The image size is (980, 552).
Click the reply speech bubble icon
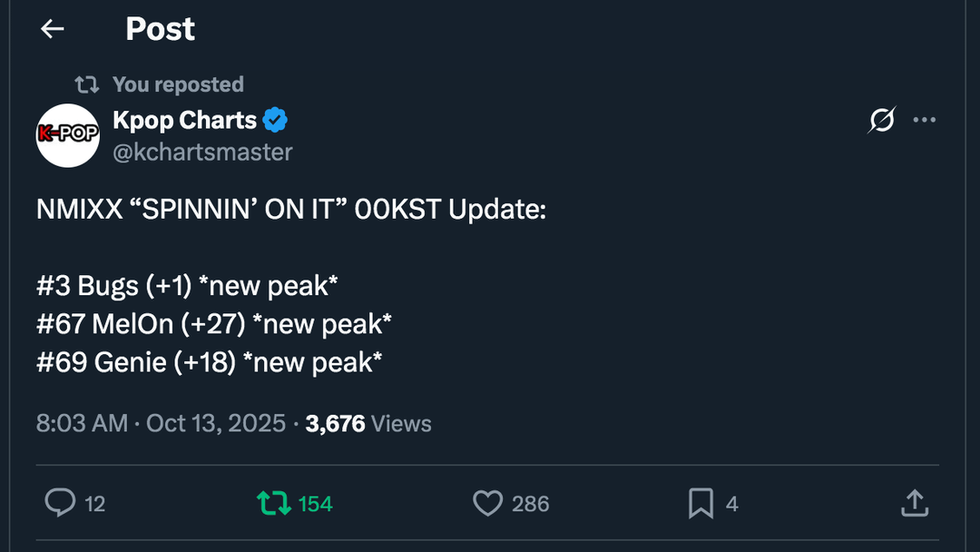(60, 503)
